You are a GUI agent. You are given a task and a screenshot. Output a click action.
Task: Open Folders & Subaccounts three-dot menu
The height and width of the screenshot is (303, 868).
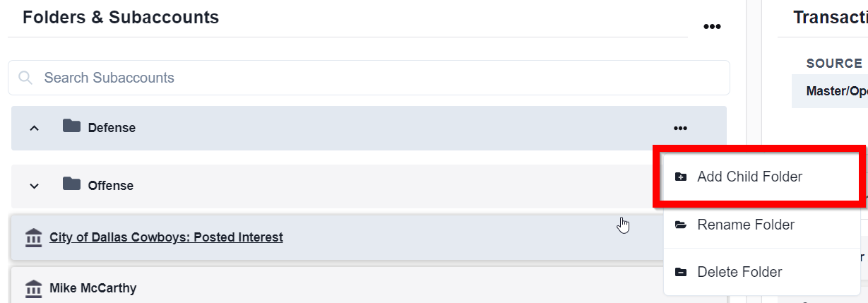(x=711, y=27)
